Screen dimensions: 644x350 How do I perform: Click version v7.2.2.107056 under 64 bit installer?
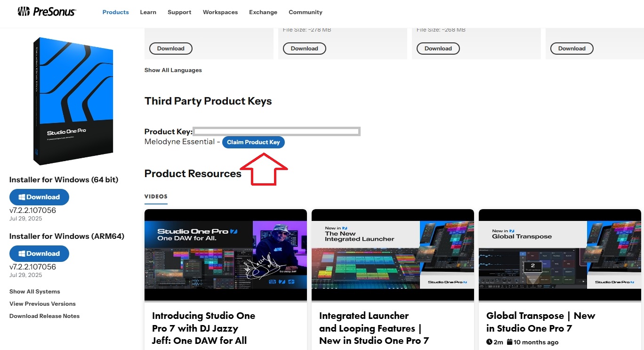(x=32, y=211)
